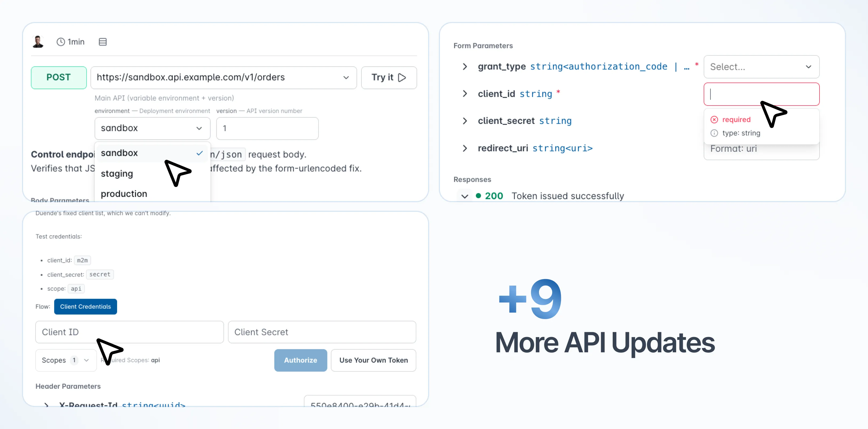
Task: Click the version number input field
Action: click(267, 128)
